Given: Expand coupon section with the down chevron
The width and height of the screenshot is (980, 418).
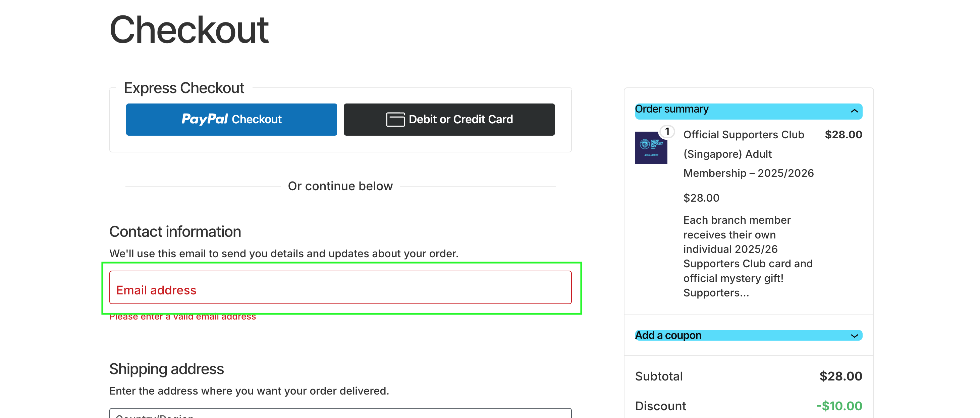Looking at the screenshot, I should (x=854, y=336).
